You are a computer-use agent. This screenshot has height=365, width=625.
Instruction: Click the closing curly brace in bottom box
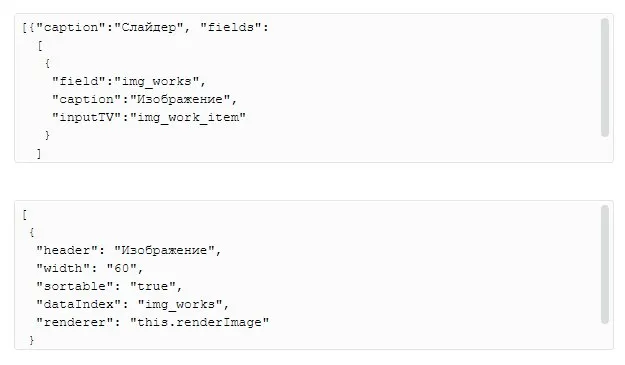31,340
